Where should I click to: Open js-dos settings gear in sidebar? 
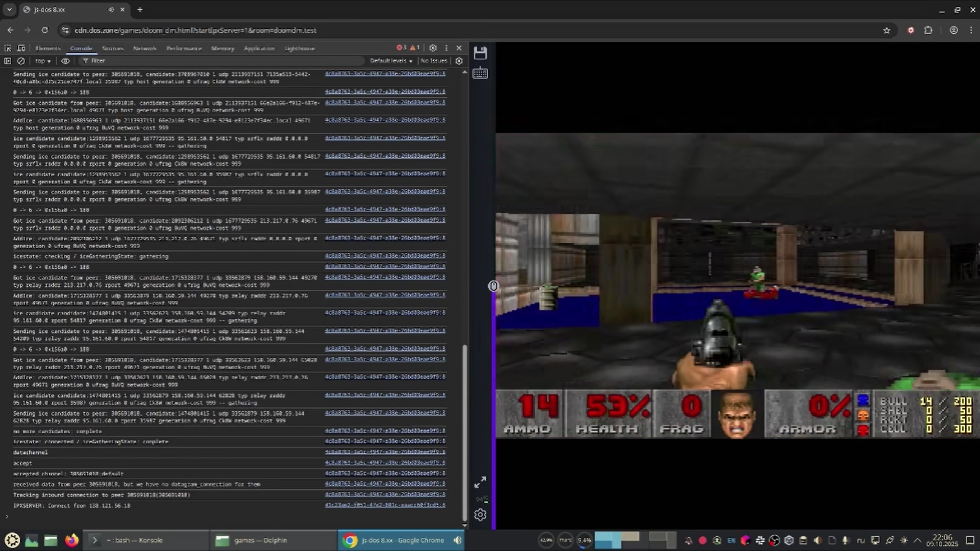coord(480,515)
